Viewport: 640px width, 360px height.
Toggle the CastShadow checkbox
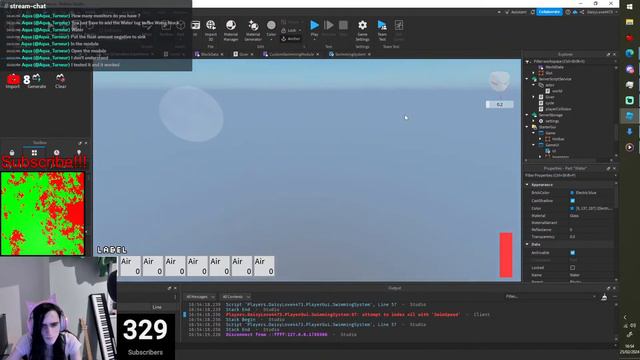pos(572,201)
